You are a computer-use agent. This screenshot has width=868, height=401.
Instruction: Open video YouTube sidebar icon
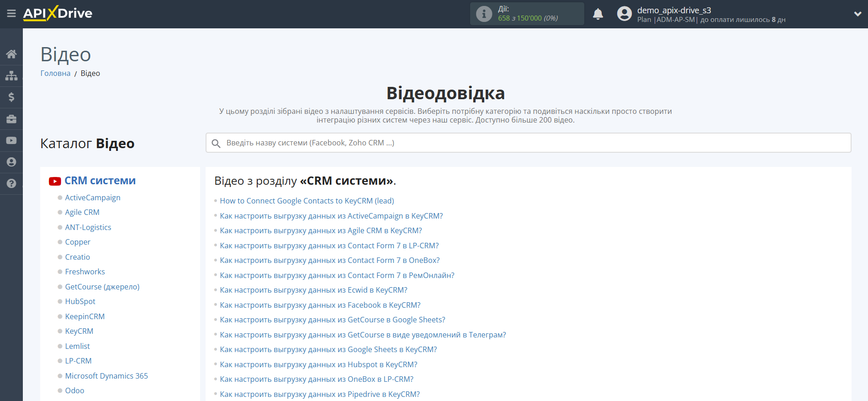pos(11,140)
